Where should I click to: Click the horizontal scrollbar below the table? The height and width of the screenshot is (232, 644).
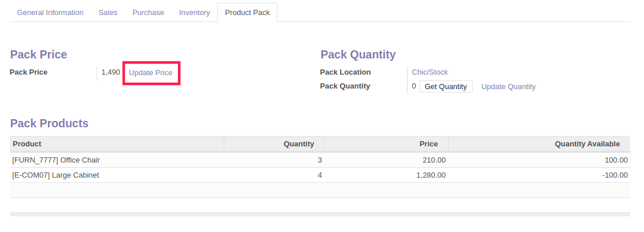[x=320, y=214]
